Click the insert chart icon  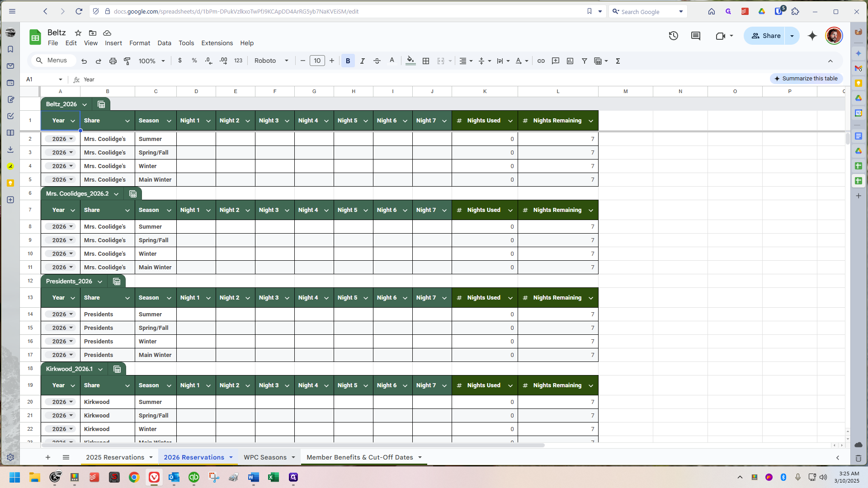[x=570, y=61]
